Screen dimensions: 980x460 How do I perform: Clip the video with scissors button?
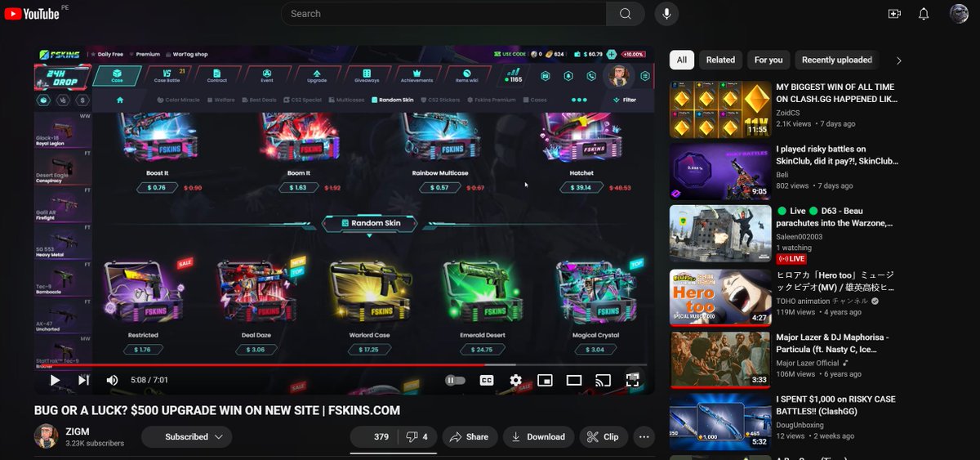604,437
